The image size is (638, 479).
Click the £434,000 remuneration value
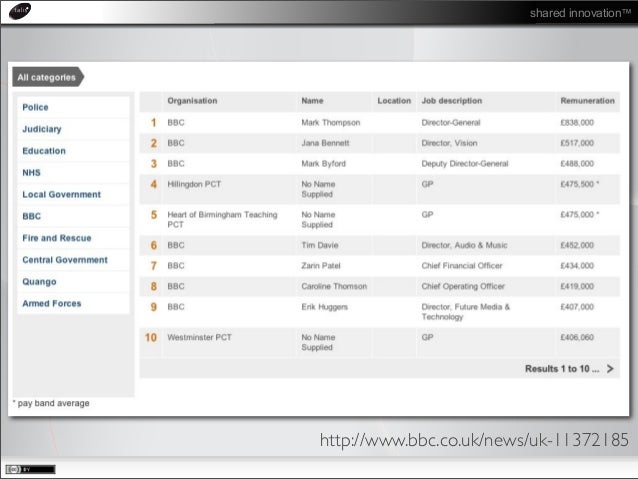pos(577,266)
